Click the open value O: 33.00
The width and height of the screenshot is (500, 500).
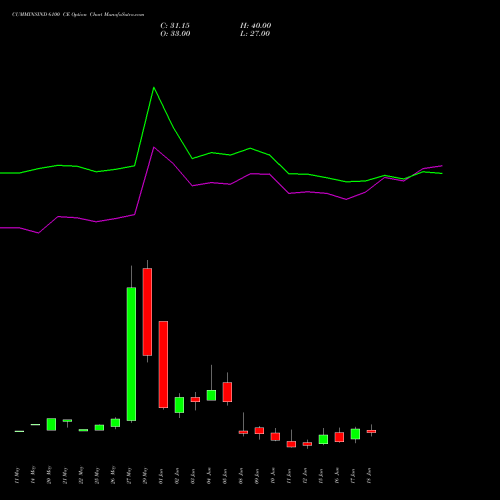[x=175, y=34]
